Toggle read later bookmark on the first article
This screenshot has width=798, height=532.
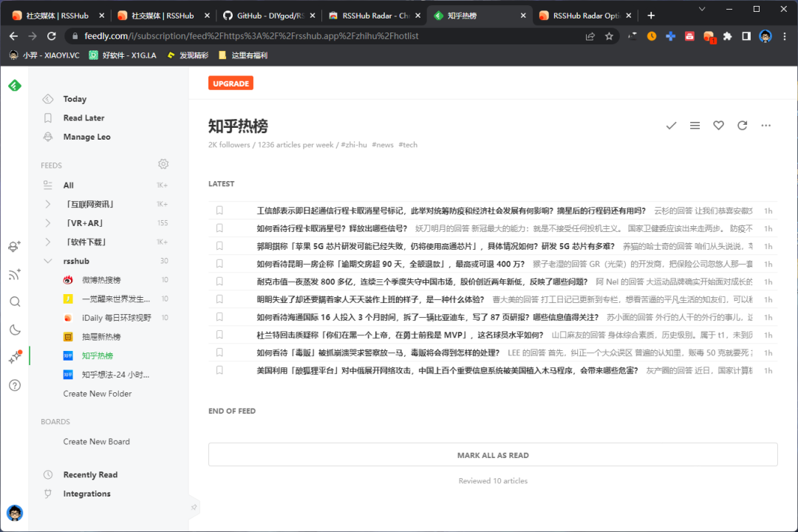(219, 211)
